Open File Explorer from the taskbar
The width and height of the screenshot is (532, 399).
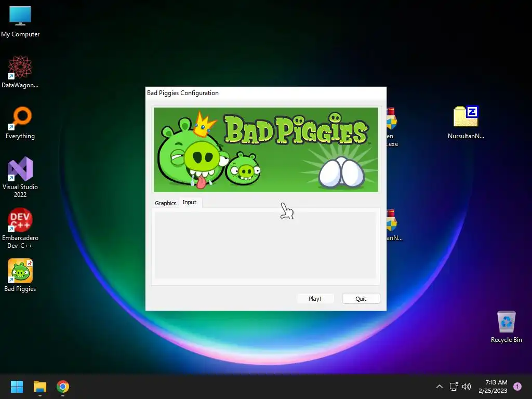(x=39, y=387)
